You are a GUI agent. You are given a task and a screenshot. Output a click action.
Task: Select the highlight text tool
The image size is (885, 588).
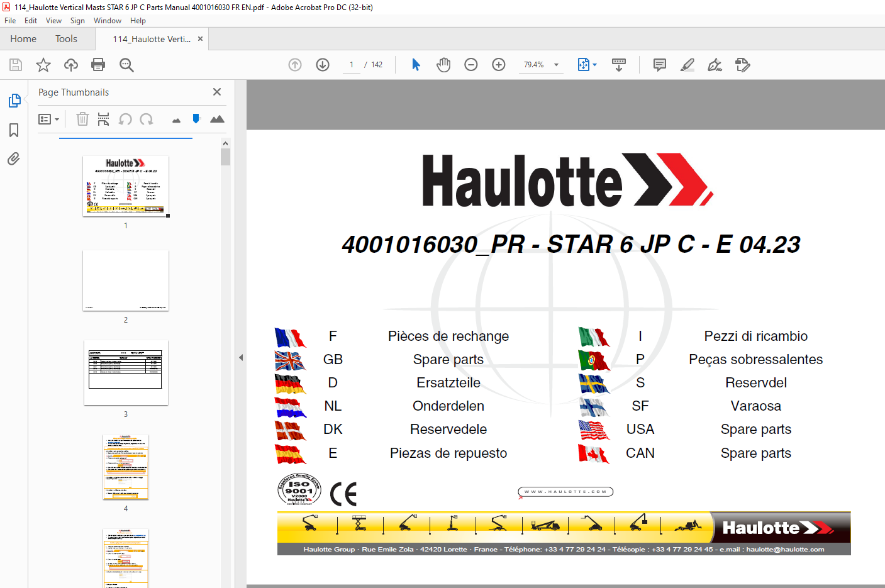click(687, 65)
